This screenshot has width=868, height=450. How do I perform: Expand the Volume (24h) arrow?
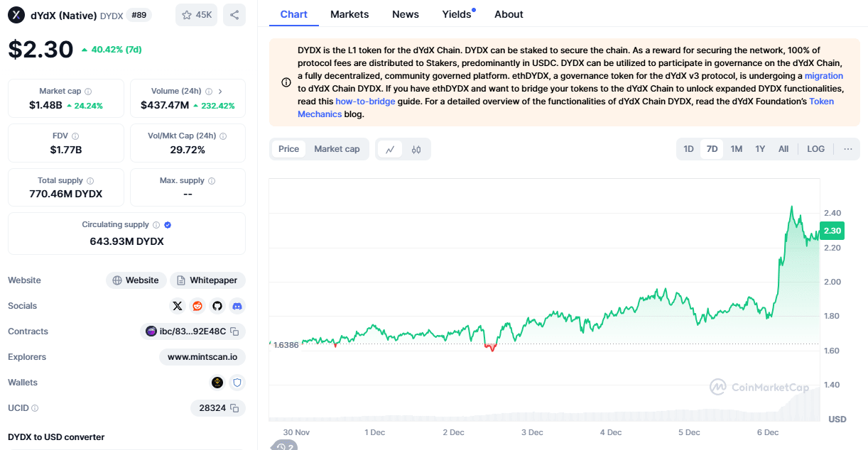[220, 92]
